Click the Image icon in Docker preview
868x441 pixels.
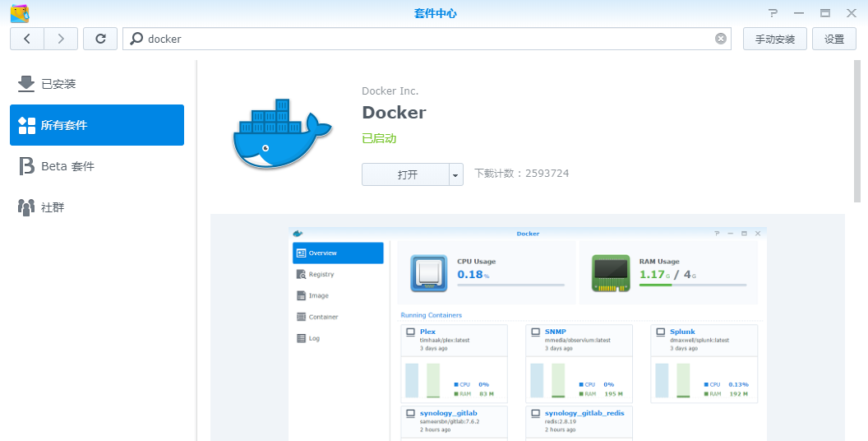301,296
